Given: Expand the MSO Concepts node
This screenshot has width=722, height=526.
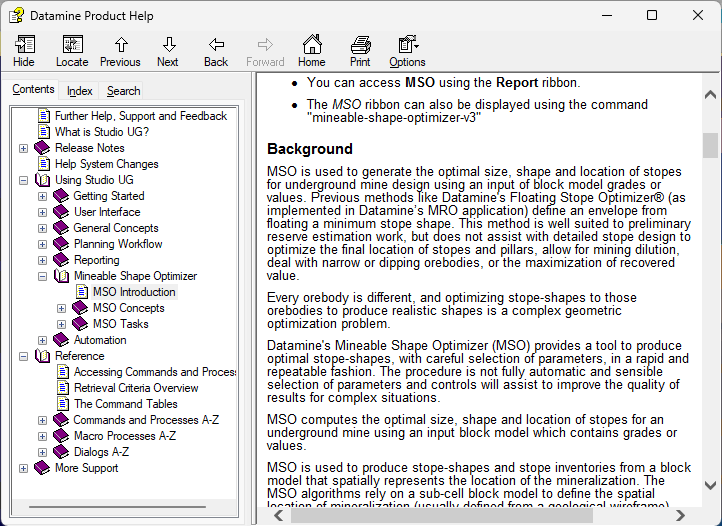Looking at the screenshot, I should pos(61,308).
